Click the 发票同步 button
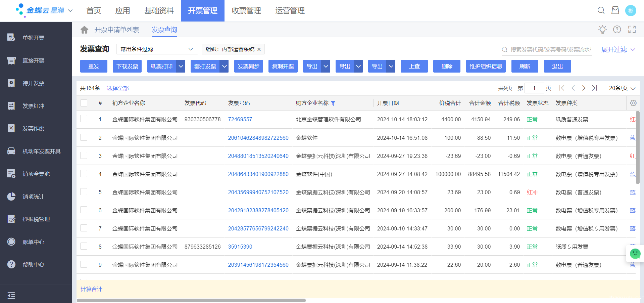The width and height of the screenshot is (644, 303). (248, 66)
